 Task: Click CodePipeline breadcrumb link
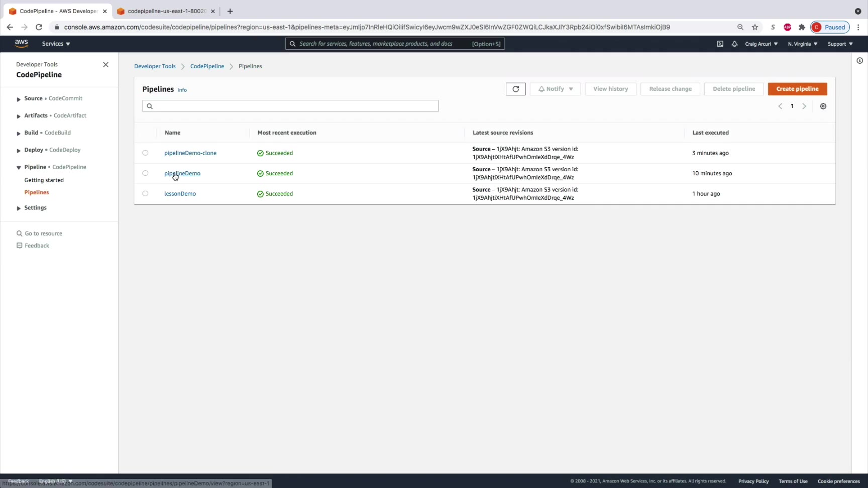point(207,66)
